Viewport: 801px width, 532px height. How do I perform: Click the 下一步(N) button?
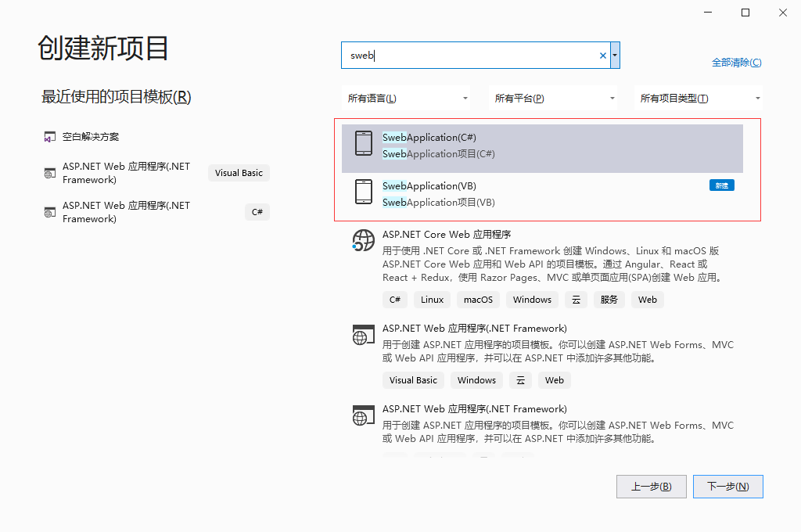(728, 487)
